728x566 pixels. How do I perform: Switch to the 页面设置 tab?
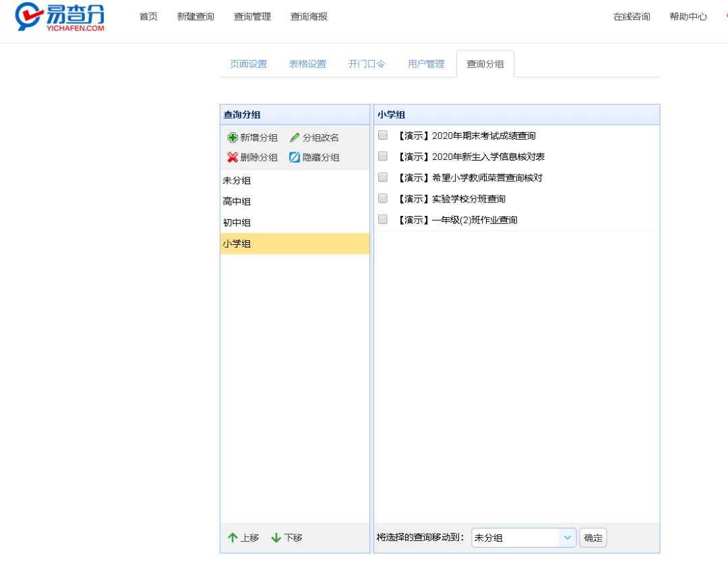point(248,64)
